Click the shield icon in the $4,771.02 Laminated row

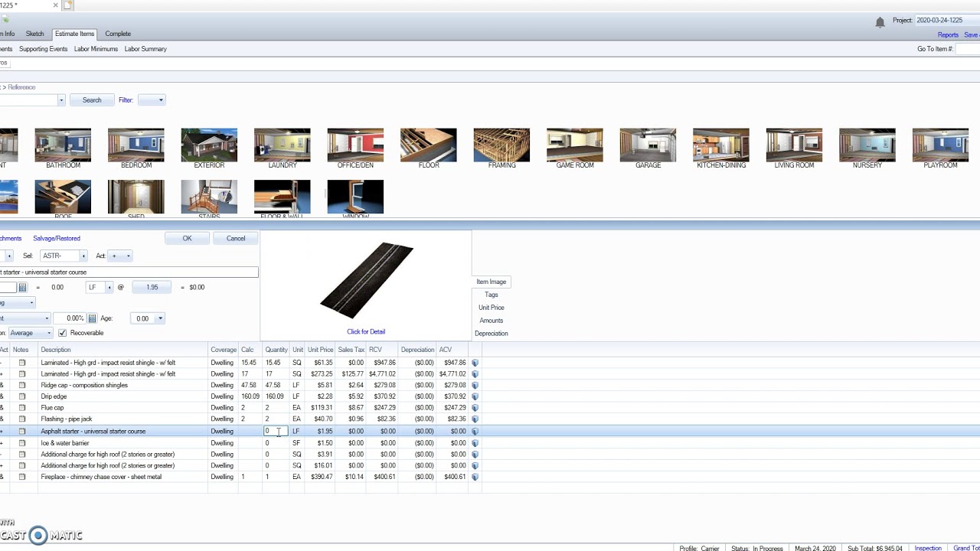point(475,374)
